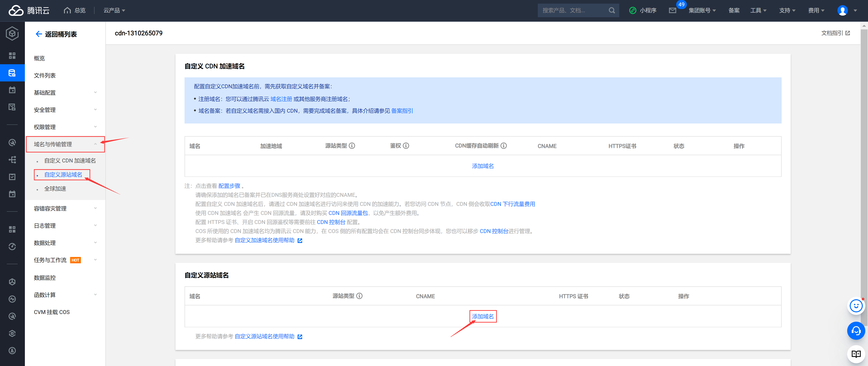Screen dimensions: 868x366
Task: Click the back arrow to 返回桶列表
Action: pos(39,34)
